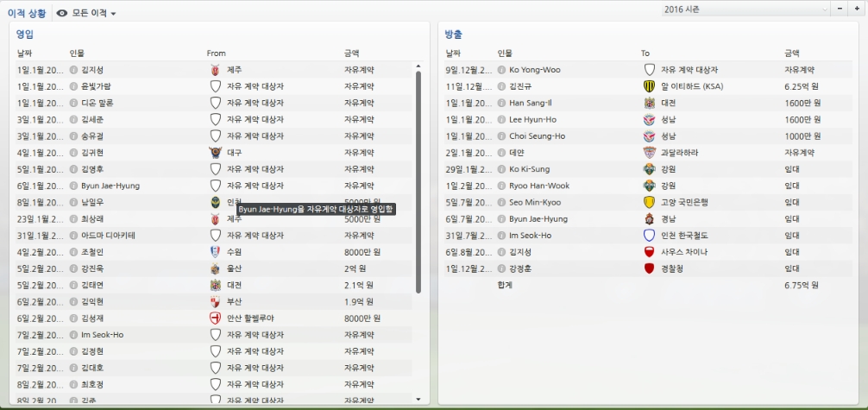Open the 모든 이적 view filter dropdown
This screenshot has height=410, width=868.
[86, 13]
